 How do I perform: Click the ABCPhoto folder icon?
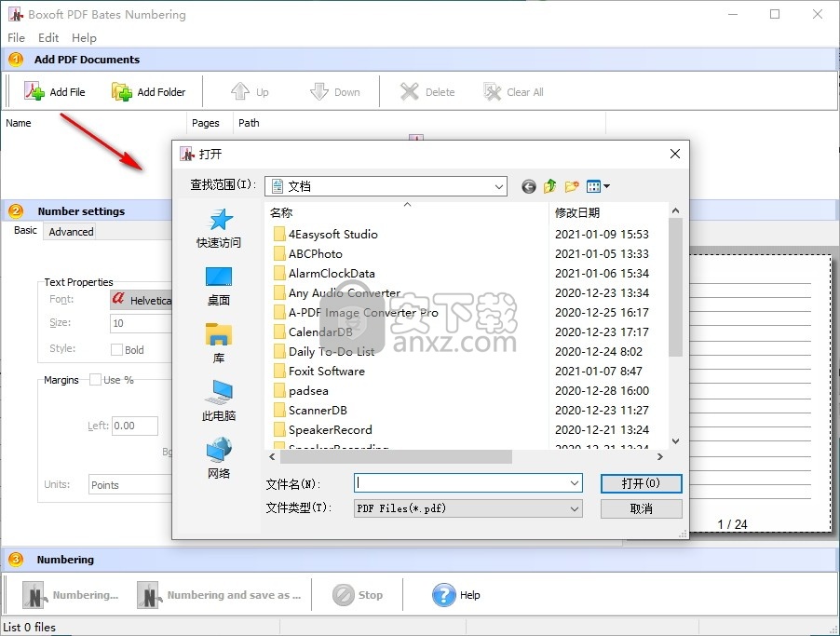coord(279,253)
